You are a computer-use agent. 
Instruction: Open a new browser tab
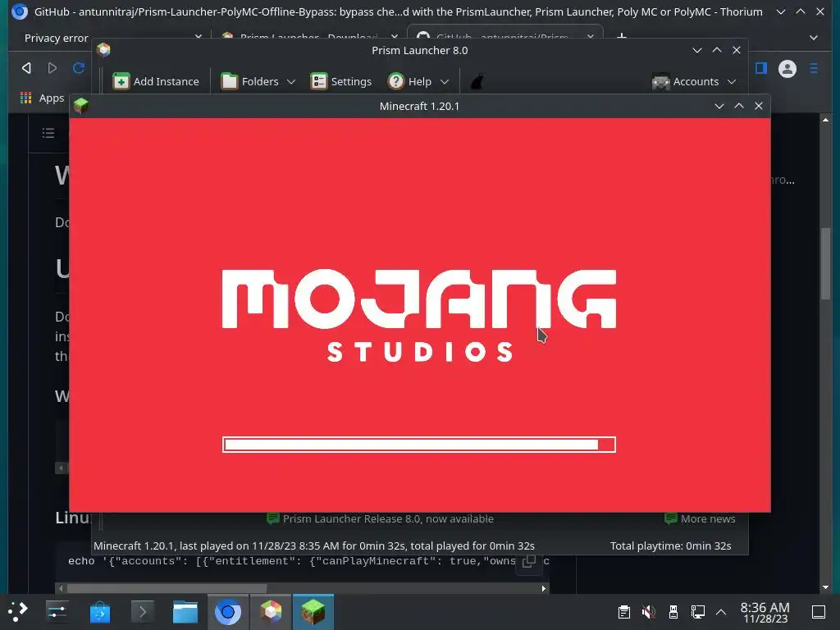622,37
